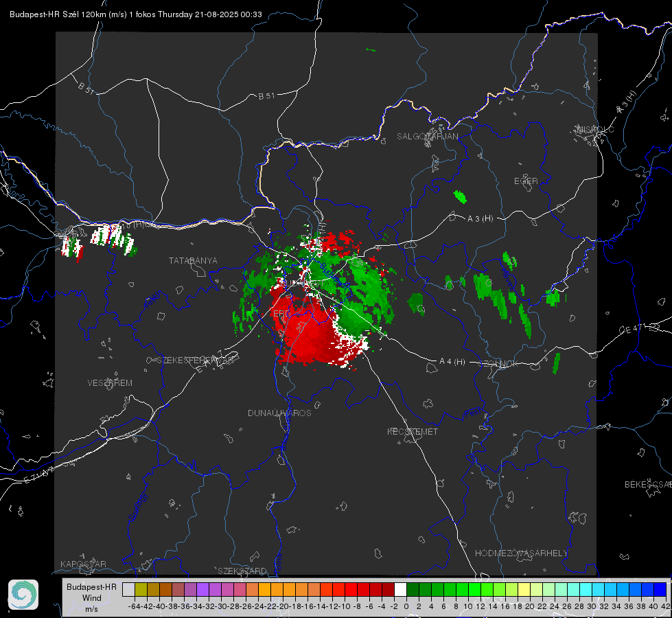Click the 'A 4 (H)' road label
The width and height of the screenshot is (672, 618).
pyautogui.click(x=452, y=362)
